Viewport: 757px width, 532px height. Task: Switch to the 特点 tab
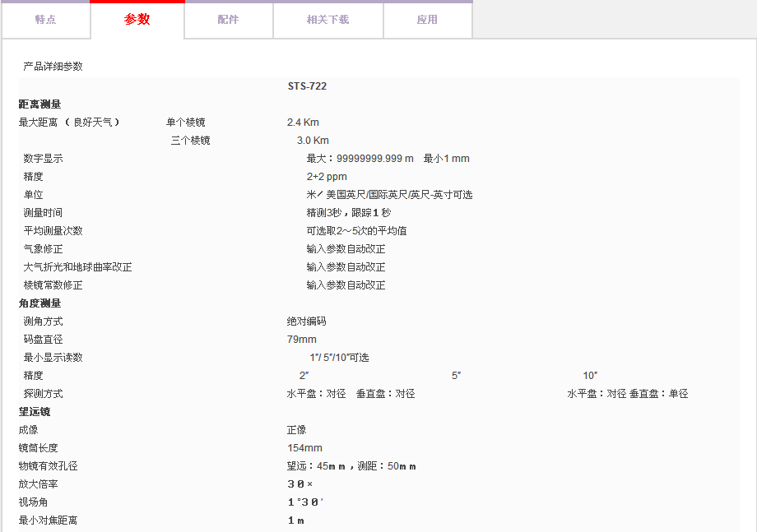(x=45, y=20)
